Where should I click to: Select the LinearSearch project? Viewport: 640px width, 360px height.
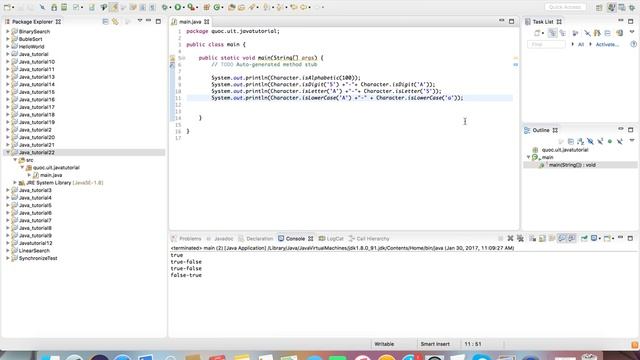coord(34,251)
